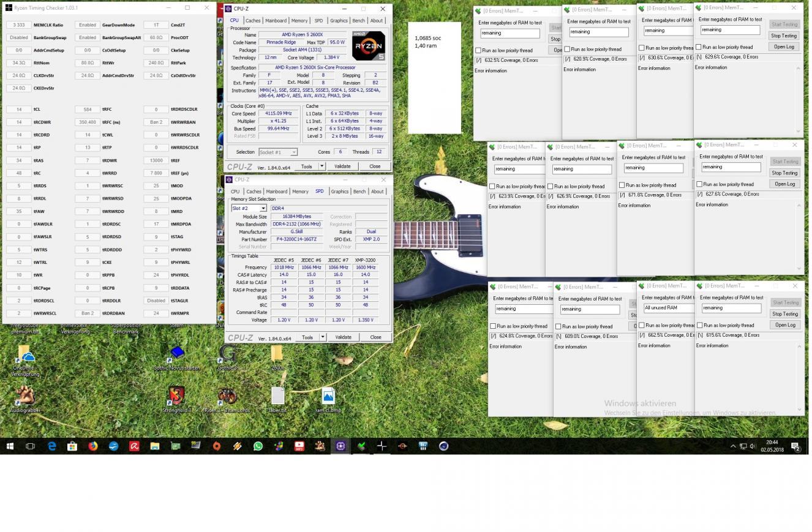Click the 1.384 V core voltage value

tap(331, 58)
